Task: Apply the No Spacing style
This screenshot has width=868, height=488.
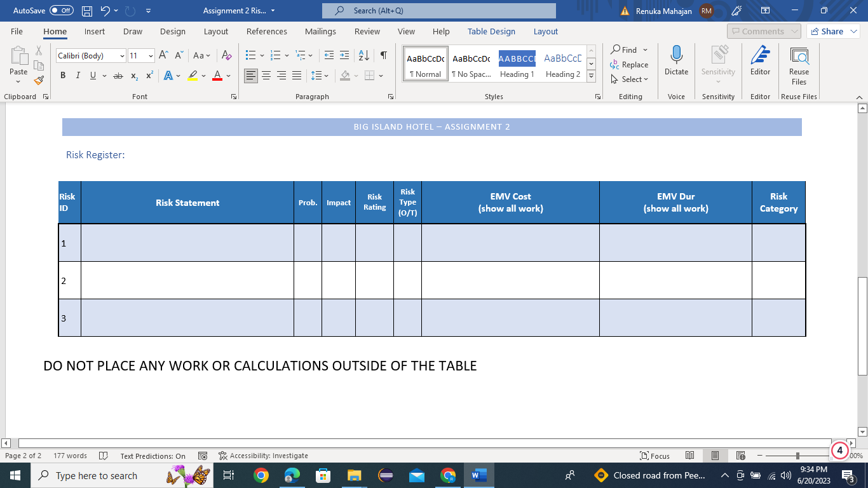Action: pyautogui.click(x=471, y=64)
